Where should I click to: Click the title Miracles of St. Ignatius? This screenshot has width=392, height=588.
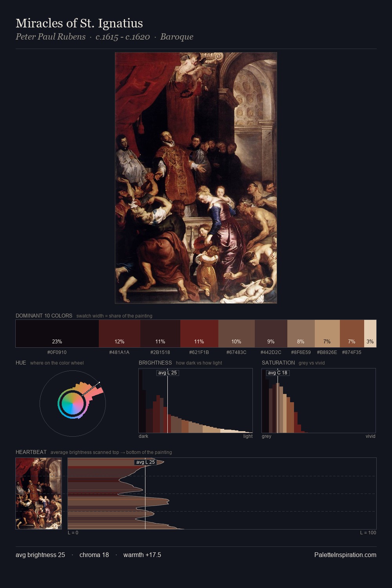(79, 23)
